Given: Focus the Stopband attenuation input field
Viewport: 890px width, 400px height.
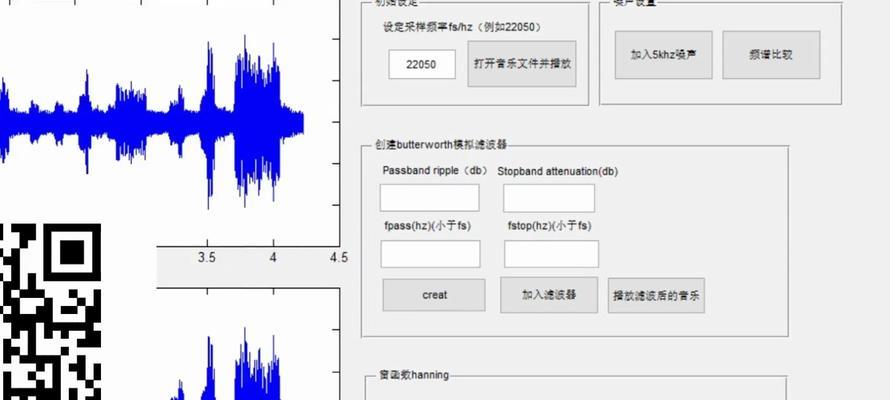Looking at the screenshot, I should 549,198.
